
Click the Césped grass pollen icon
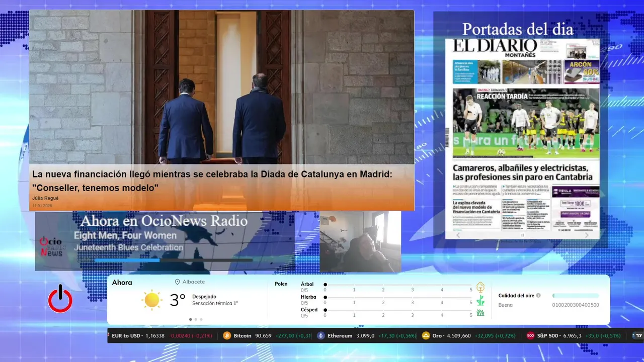(x=480, y=313)
